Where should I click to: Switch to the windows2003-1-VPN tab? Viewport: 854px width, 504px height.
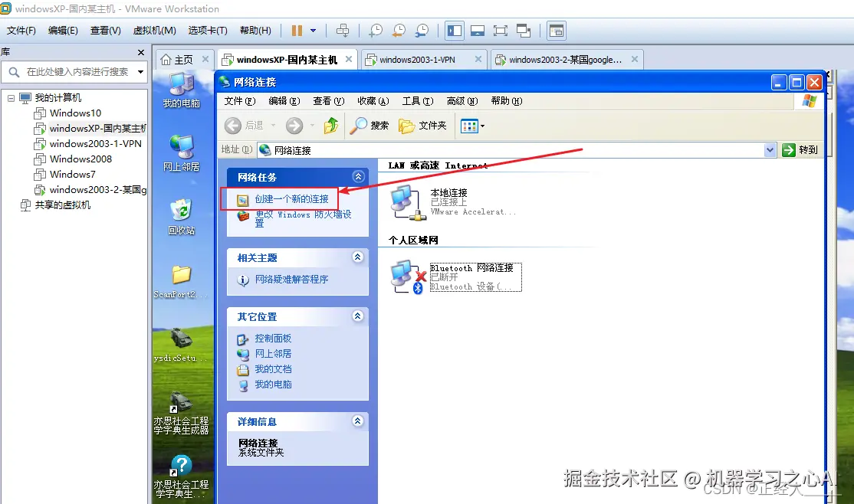coord(417,60)
